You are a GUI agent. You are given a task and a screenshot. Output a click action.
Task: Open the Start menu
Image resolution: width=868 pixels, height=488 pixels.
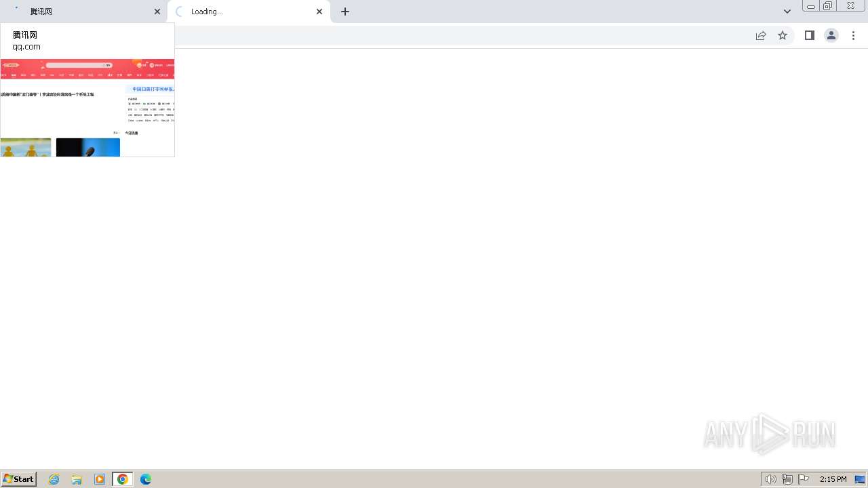(x=19, y=479)
